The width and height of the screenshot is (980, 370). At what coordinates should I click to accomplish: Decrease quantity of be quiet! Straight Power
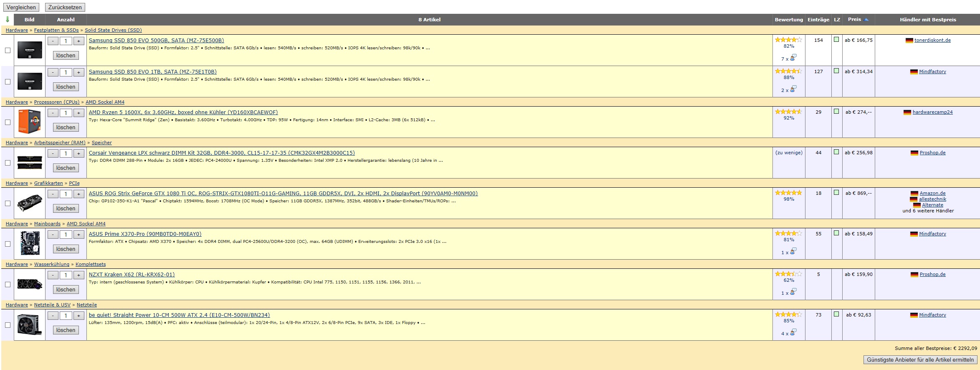(53, 316)
